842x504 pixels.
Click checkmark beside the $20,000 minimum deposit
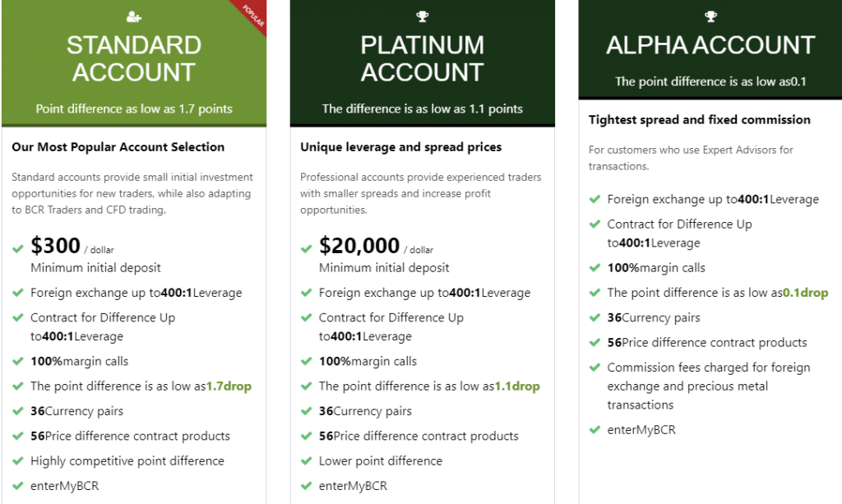coord(307,248)
